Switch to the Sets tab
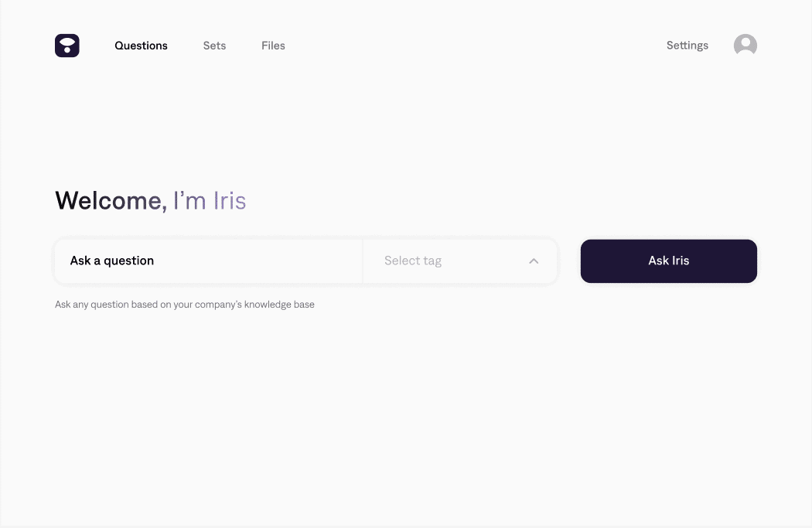The height and width of the screenshot is (528, 812). pyautogui.click(x=214, y=46)
